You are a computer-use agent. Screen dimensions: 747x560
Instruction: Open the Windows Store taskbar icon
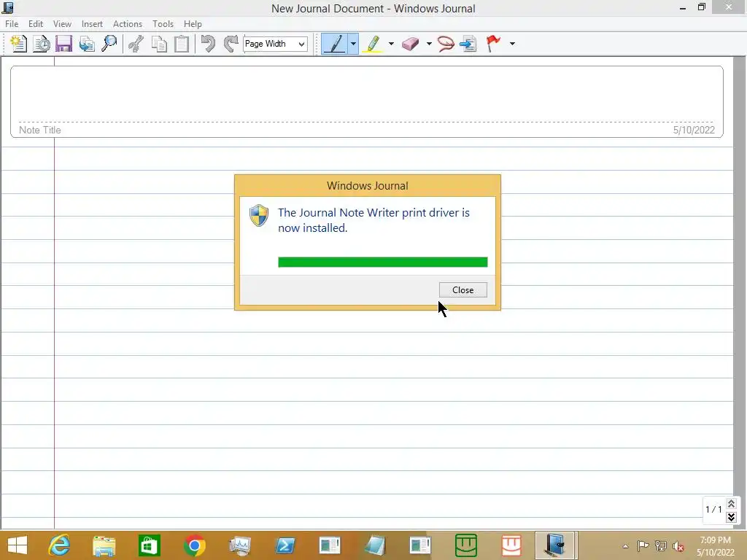tap(149, 545)
